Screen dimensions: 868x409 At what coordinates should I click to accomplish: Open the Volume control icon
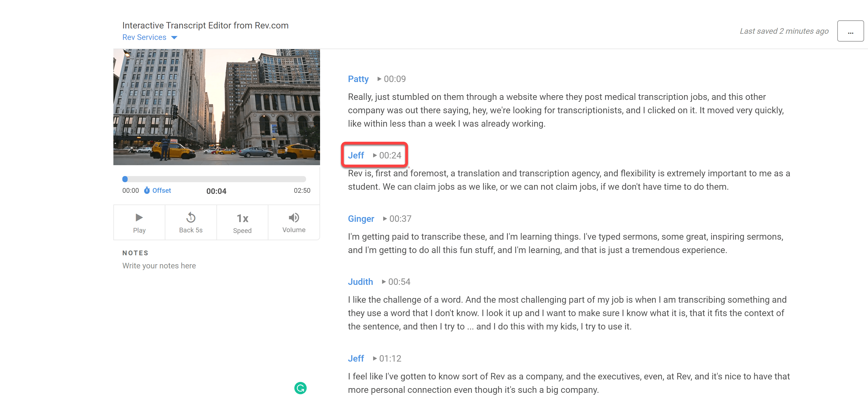[294, 218]
